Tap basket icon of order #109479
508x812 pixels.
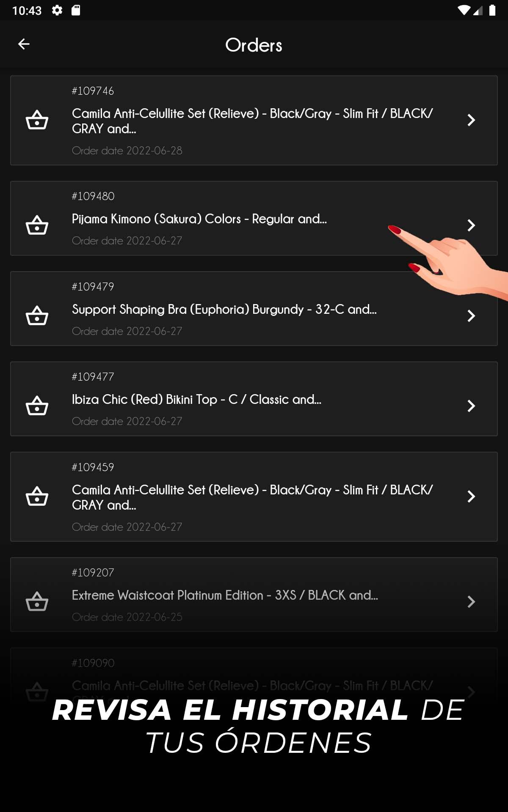point(37,316)
